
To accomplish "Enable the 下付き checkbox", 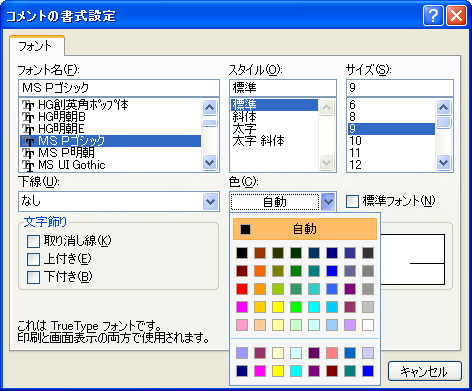I will pos(33,277).
